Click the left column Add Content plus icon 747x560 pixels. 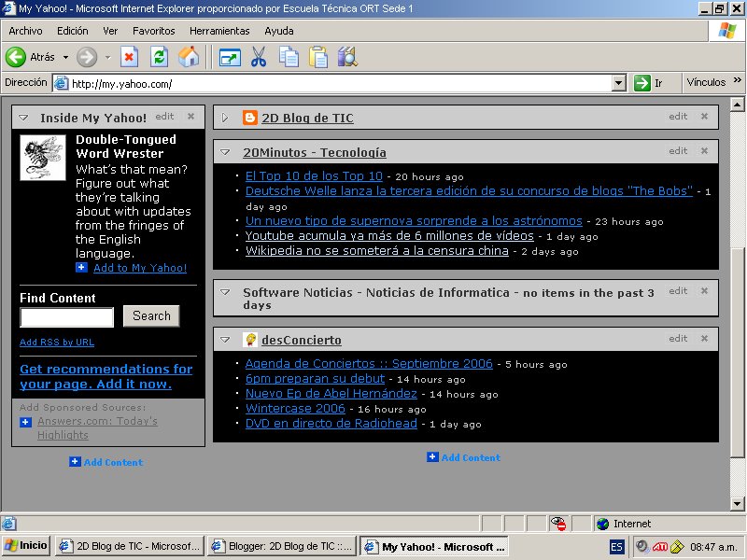pyautogui.click(x=75, y=461)
